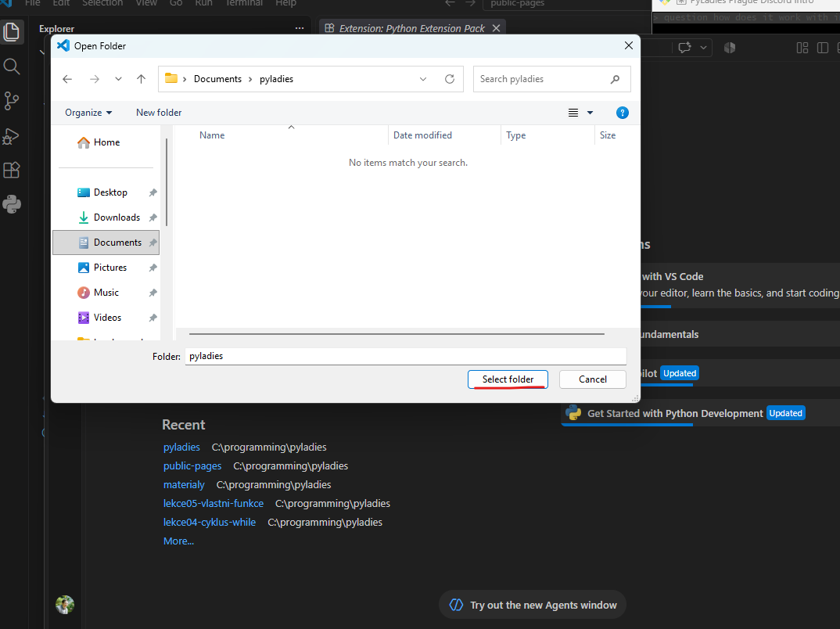Open recent public-pages folder link

192,465
